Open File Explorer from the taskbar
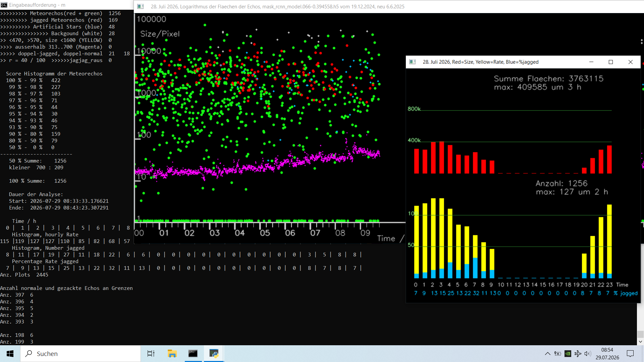 coord(172,354)
